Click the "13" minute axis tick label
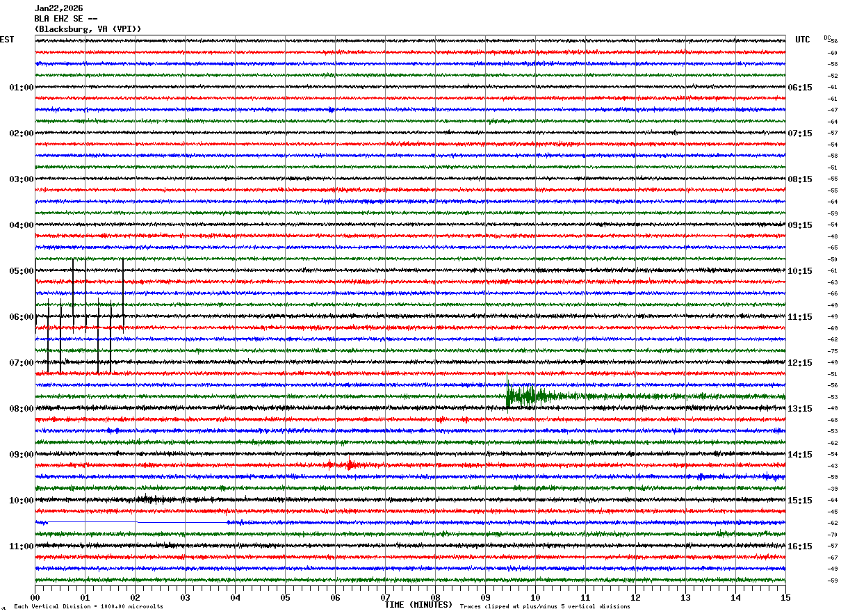Screen dimensions: 841x616 pos(685,597)
